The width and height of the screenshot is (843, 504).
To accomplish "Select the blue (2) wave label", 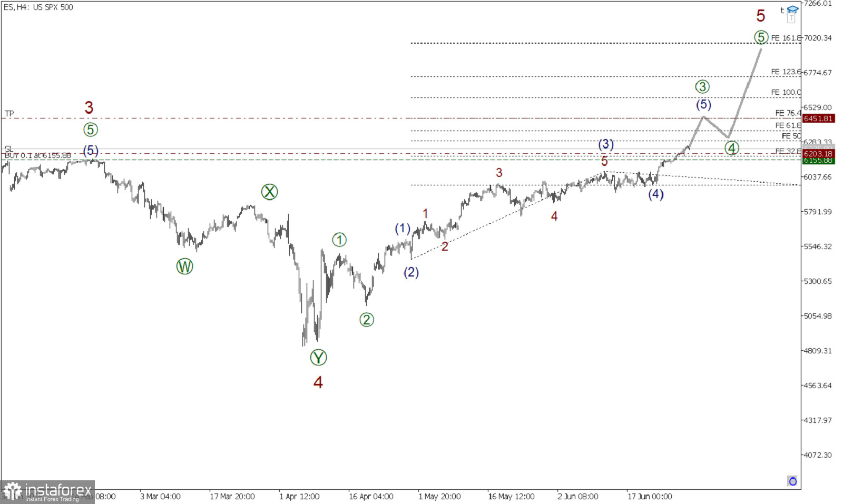I will (x=411, y=272).
